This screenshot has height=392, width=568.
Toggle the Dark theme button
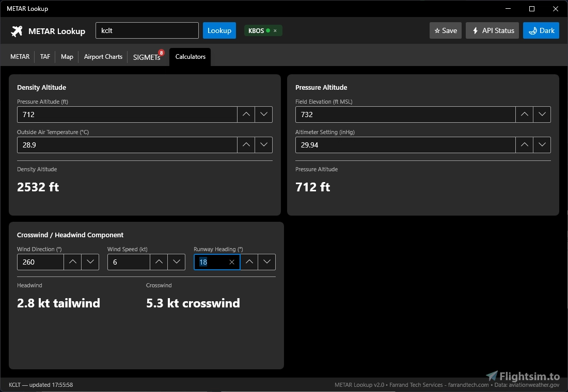541,31
